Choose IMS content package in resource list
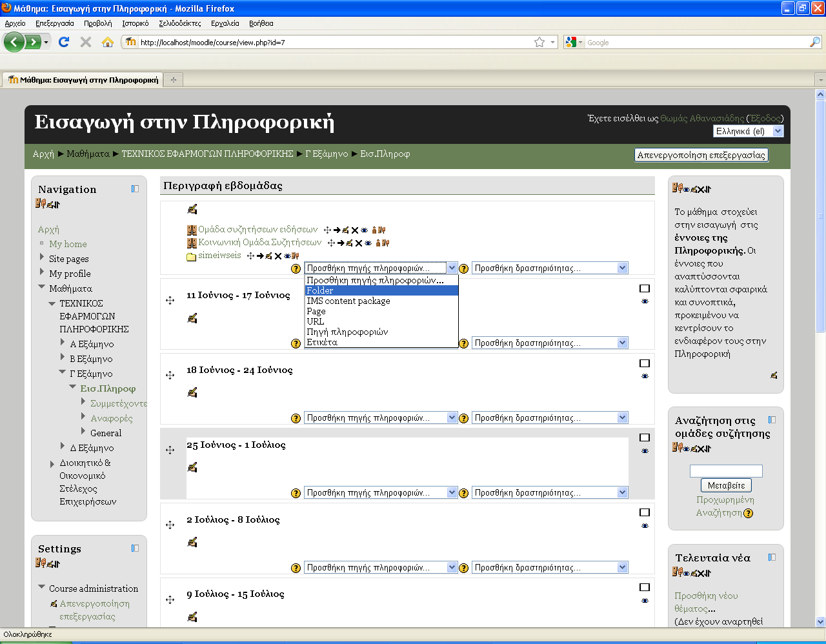 tap(381, 301)
